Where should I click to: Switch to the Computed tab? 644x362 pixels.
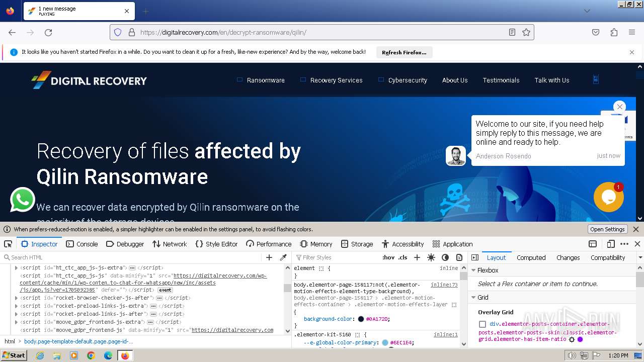pyautogui.click(x=531, y=257)
